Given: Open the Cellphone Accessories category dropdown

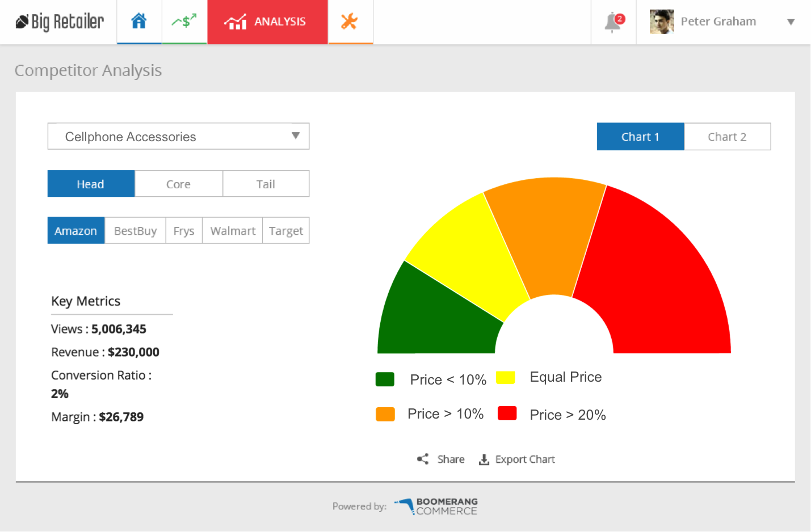Looking at the screenshot, I should (x=178, y=136).
